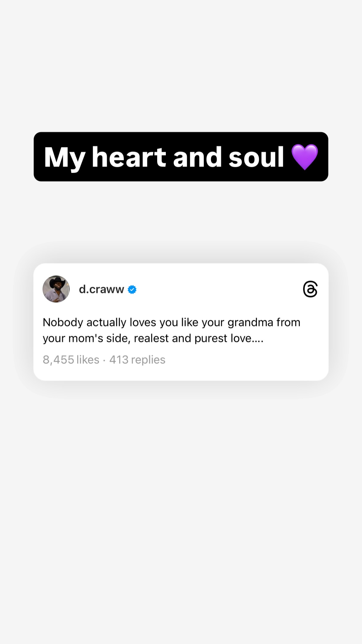362x644 pixels.
Task: Click the word "realest" in the post
Action: [x=152, y=338]
